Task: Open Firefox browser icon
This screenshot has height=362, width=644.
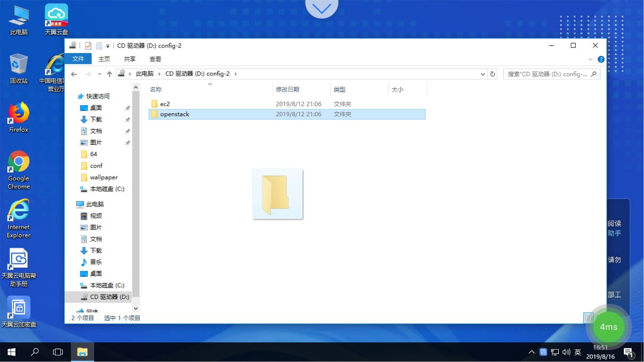Action: tap(18, 116)
